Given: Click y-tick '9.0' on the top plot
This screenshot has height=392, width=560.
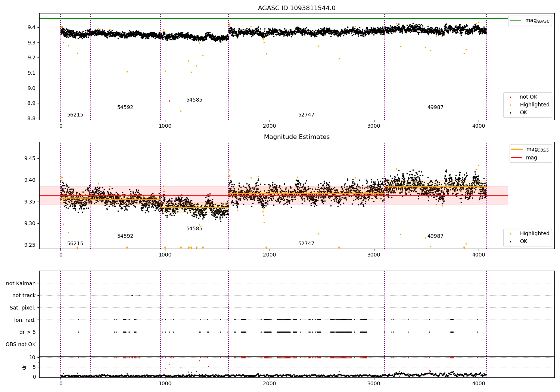Looking at the screenshot, I should tap(32, 88).
